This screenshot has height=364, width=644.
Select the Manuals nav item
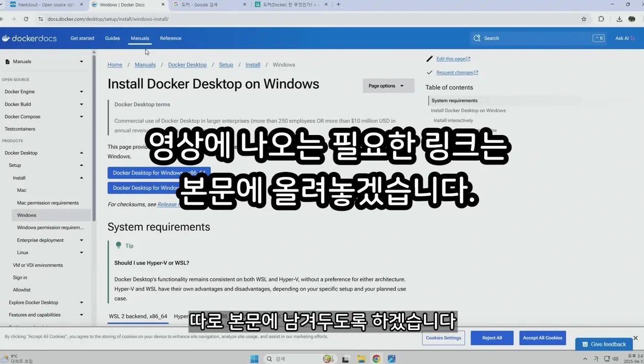(x=140, y=38)
